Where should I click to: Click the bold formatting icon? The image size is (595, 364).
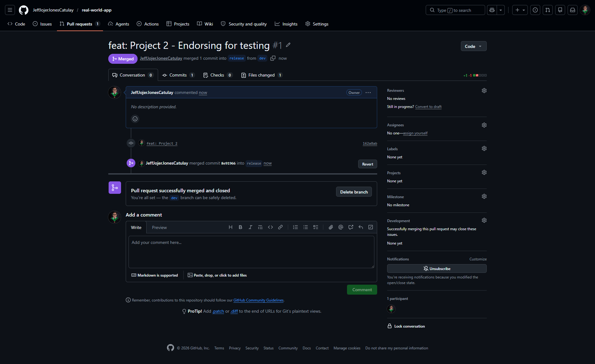tap(240, 227)
